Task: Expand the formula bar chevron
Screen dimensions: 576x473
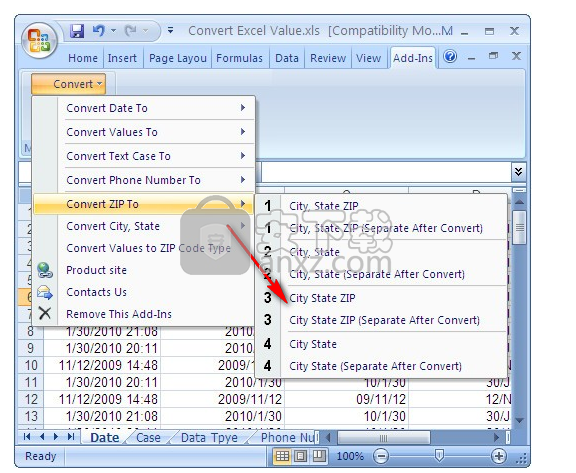Action: [518, 171]
